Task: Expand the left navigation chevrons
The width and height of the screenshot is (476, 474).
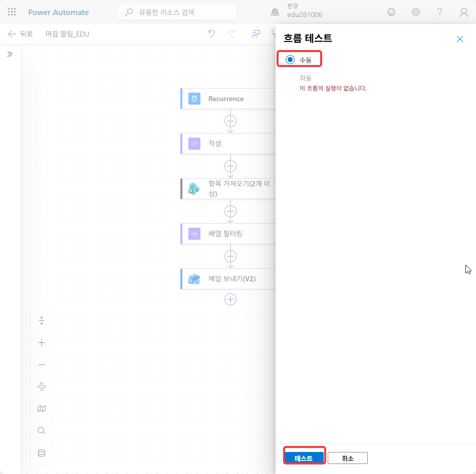Action: (10, 54)
